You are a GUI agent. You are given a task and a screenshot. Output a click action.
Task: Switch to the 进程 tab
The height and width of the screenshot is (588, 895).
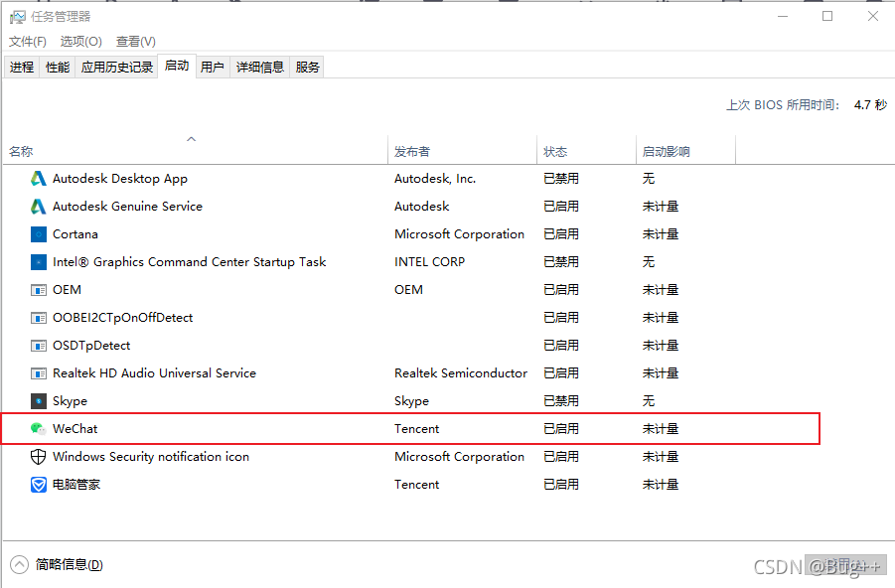pyautogui.click(x=22, y=67)
